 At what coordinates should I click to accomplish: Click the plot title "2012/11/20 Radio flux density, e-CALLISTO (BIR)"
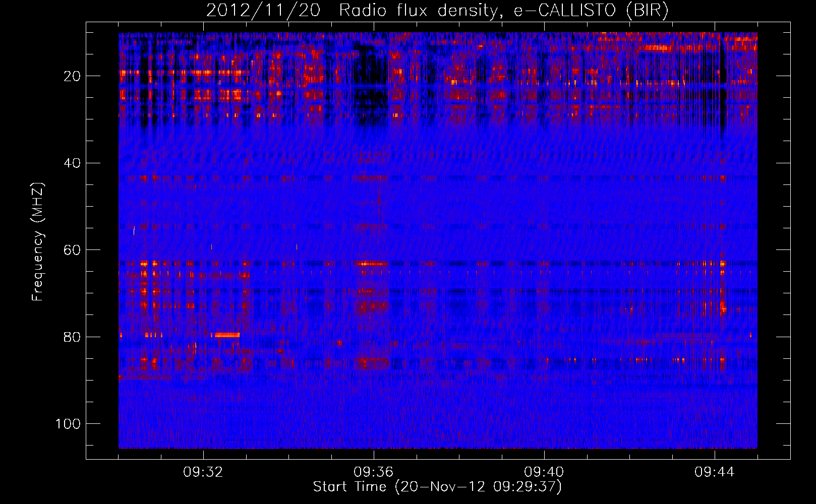[437, 11]
